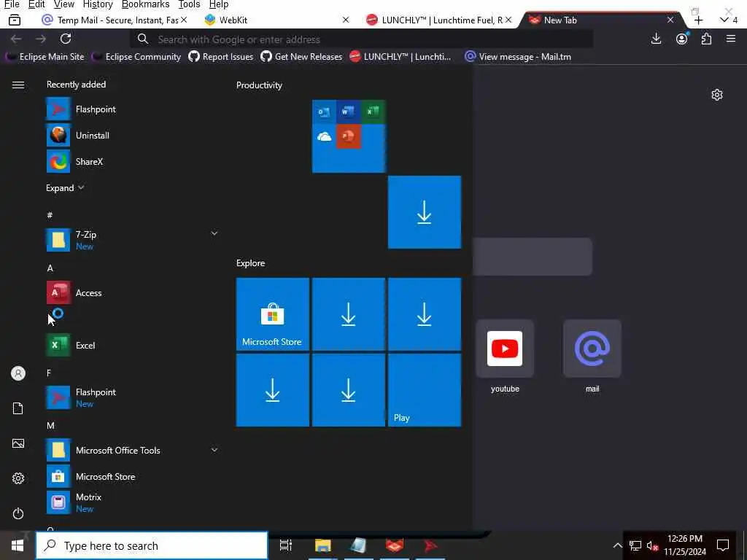Image resolution: width=747 pixels, height=560 pixels.
Task: Click the Explore group title
Action: coord(251,263)
